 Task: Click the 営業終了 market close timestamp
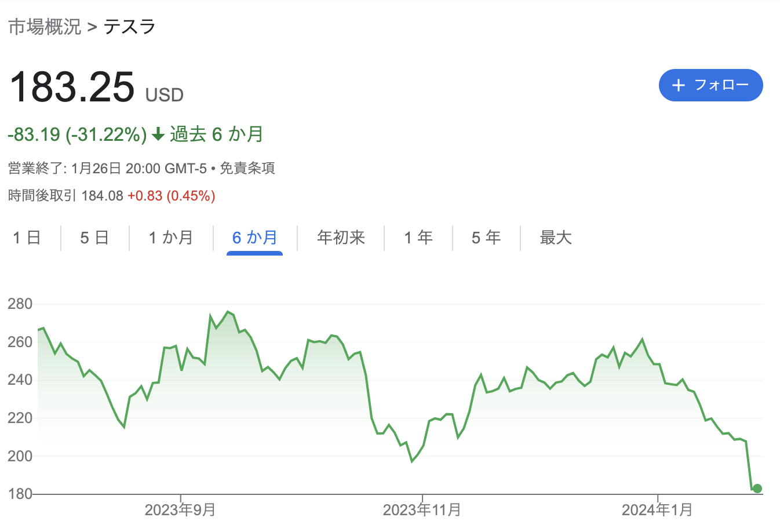click(x=107, y=168)
